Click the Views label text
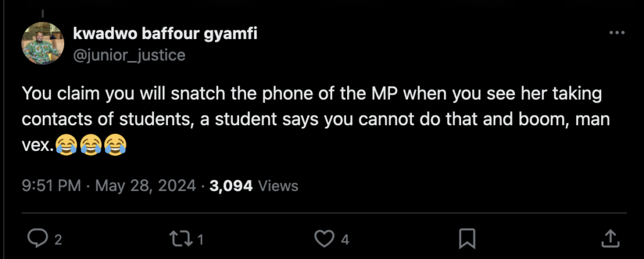The image size is (644, 259). tap(278, 185)
